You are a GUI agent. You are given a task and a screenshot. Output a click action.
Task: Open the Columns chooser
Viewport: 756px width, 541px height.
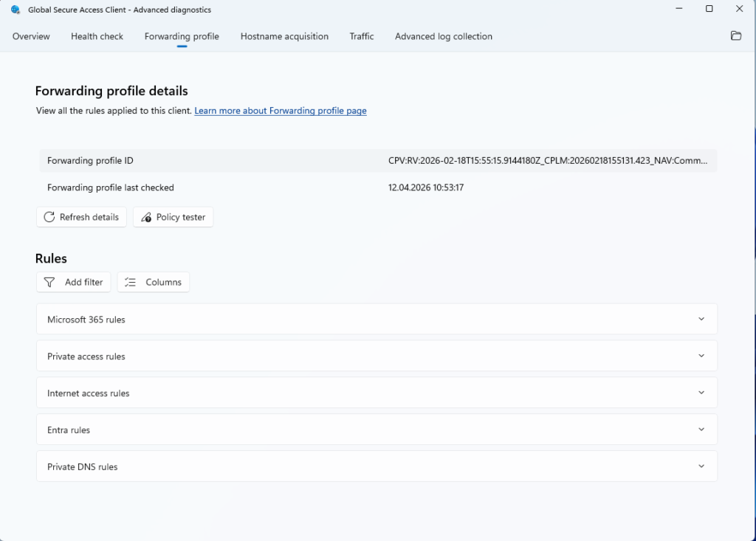pos(154,282)
